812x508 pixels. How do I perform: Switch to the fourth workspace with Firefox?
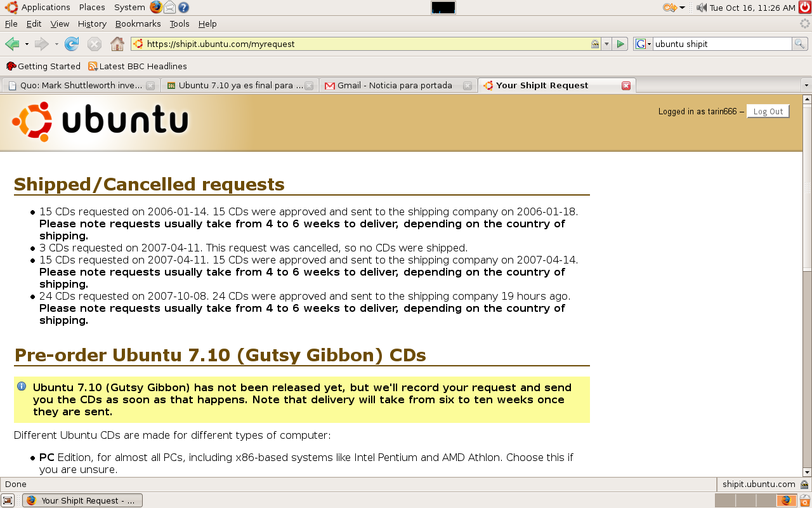(787, 500)
